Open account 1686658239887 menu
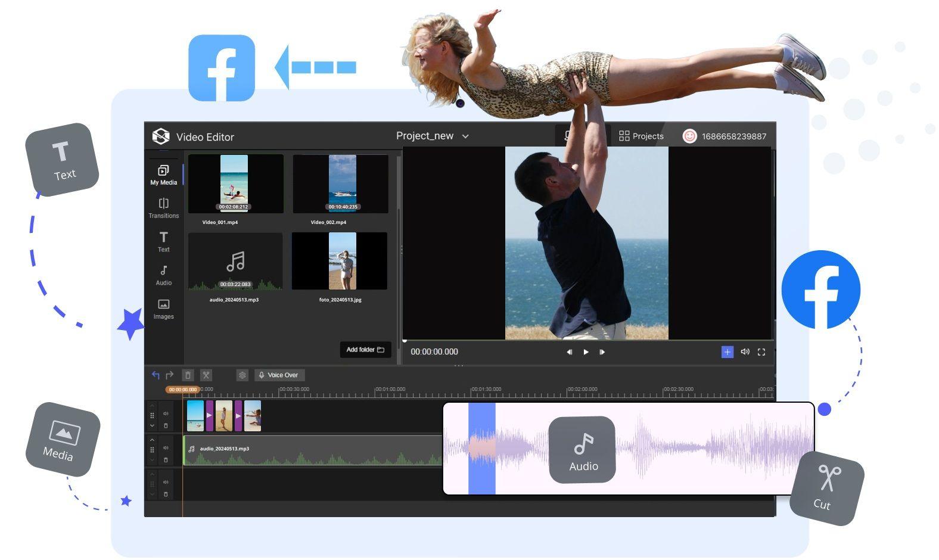The image size is (939, 560). point(734,136)
